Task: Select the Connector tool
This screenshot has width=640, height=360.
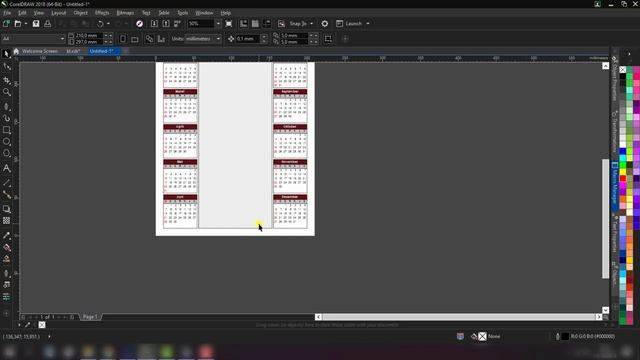Action: [x=7, y=195]
